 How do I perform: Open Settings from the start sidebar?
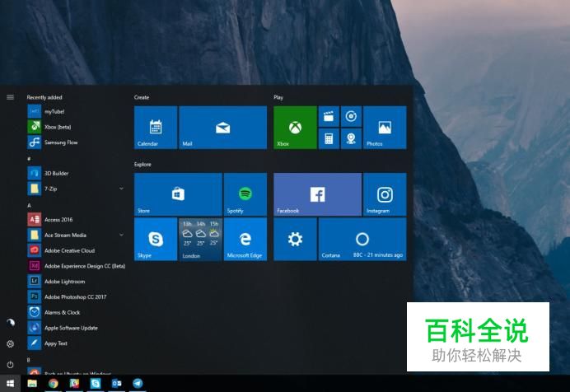(10, 343)
